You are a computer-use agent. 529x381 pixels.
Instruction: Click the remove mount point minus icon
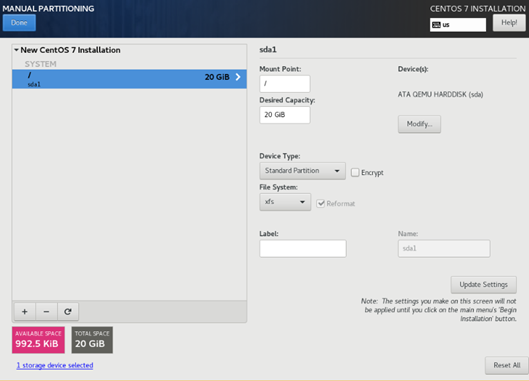pos(46,311)
